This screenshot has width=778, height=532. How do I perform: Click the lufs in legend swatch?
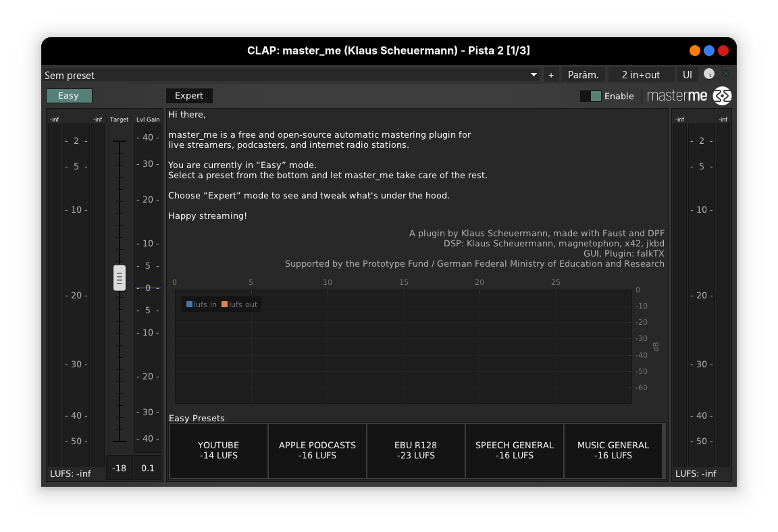190,304
